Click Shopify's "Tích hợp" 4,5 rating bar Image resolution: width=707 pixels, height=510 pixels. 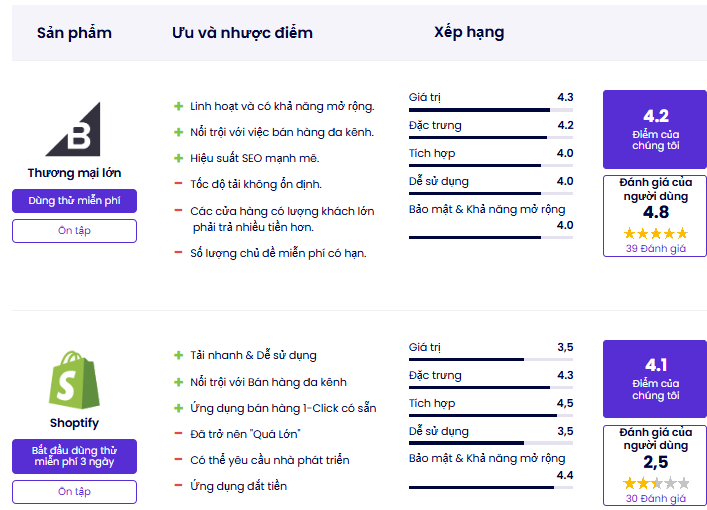[491, 416]
